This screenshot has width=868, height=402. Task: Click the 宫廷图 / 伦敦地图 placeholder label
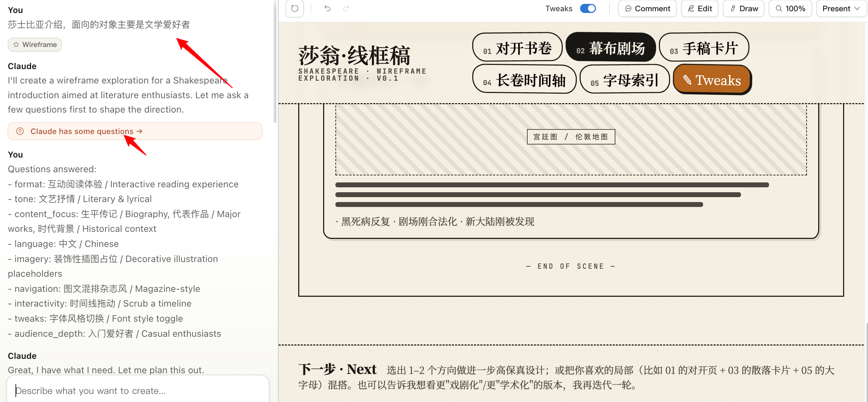click(571, 137)
